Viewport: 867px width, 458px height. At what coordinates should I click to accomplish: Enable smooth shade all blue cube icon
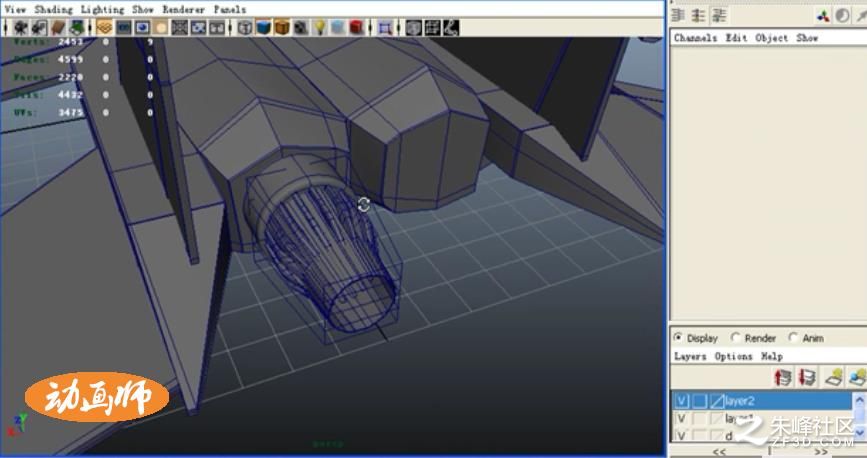(x=263, y=27)
